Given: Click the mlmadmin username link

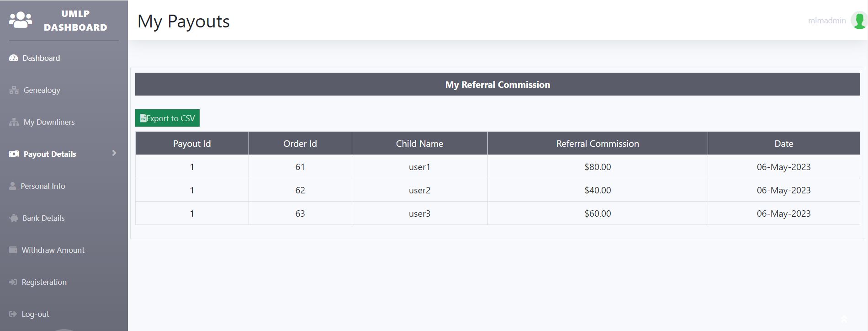Looking at the screenshot, I should tap(826, 21).
